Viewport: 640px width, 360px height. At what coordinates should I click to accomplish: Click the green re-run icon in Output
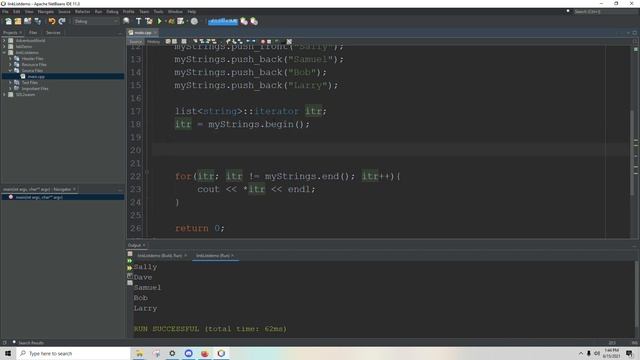click(130, 261)
